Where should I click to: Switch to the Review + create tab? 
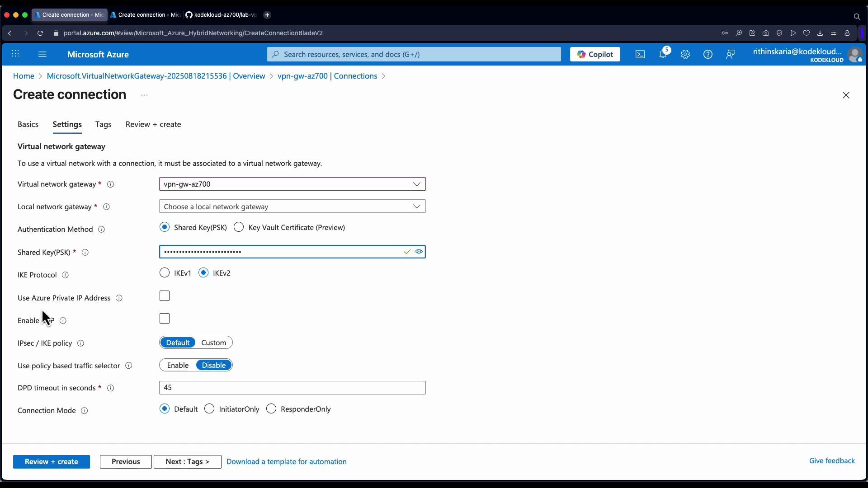pyautogui.click(x=153, y=124)
